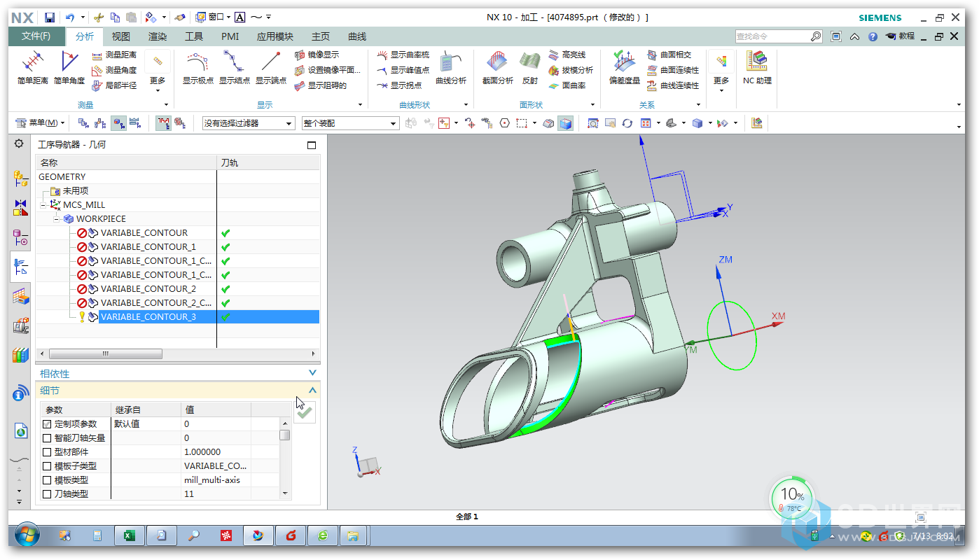Click the Undo arrow icon
Image resolution: width=979 pixels, height=560 pixels.
70,17
